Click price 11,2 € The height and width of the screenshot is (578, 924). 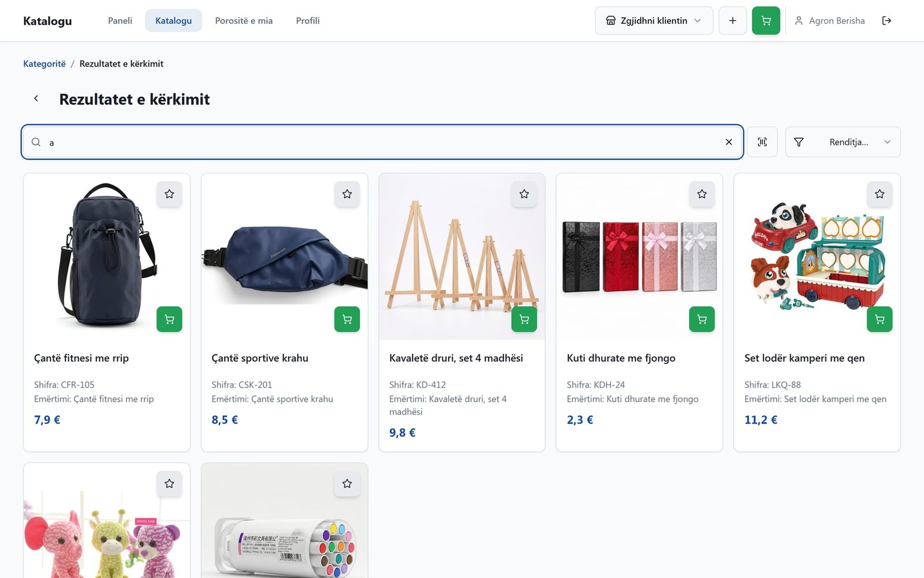click(x=761, y=420)
